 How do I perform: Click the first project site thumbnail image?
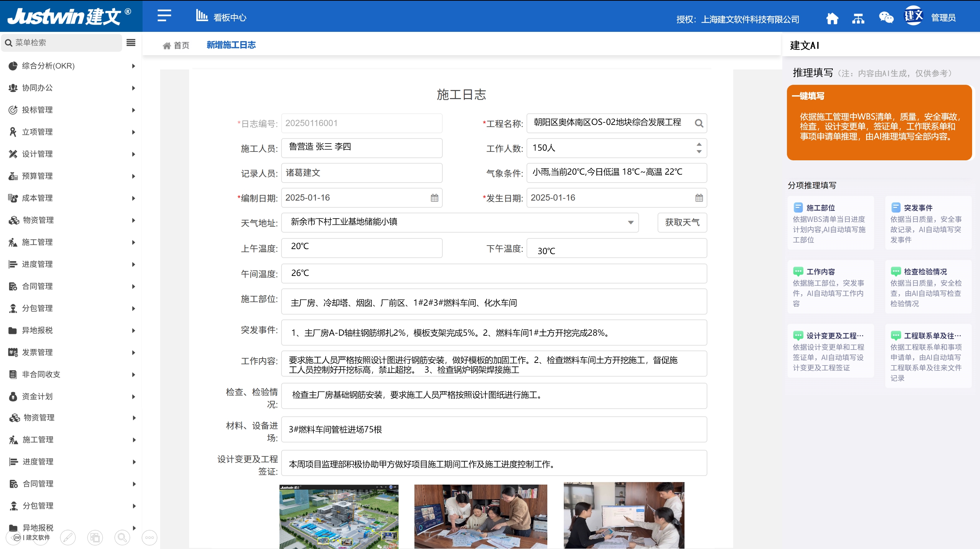tap(339, 516)
